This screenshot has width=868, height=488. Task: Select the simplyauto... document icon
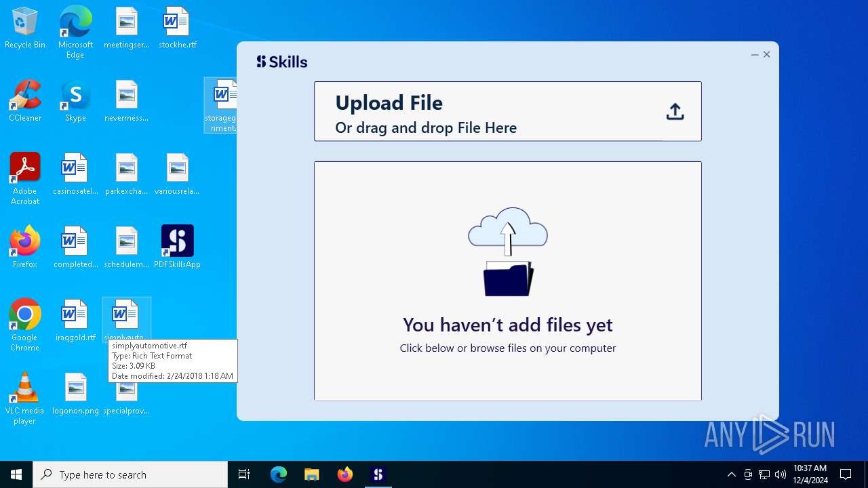(x=127, y=320)
